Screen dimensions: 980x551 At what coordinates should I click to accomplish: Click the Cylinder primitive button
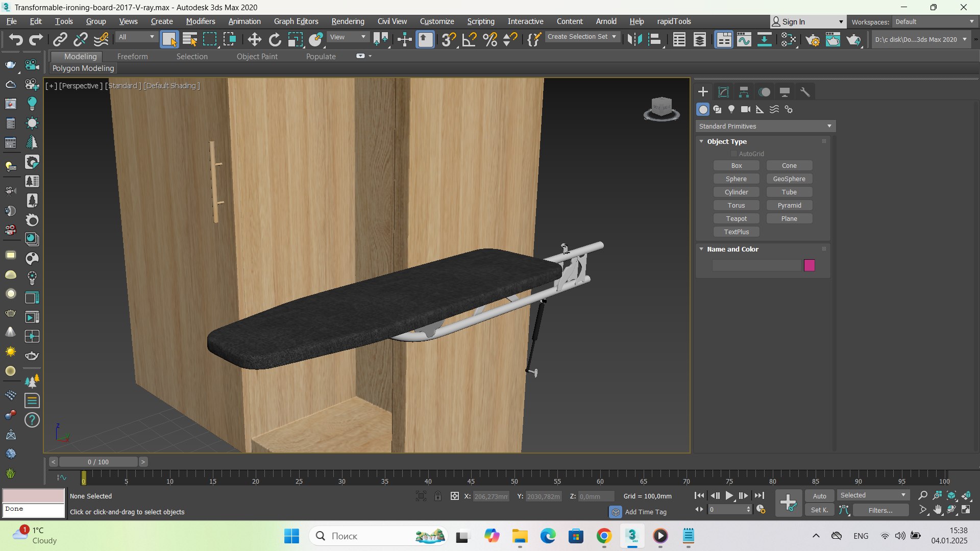point(736,192)
